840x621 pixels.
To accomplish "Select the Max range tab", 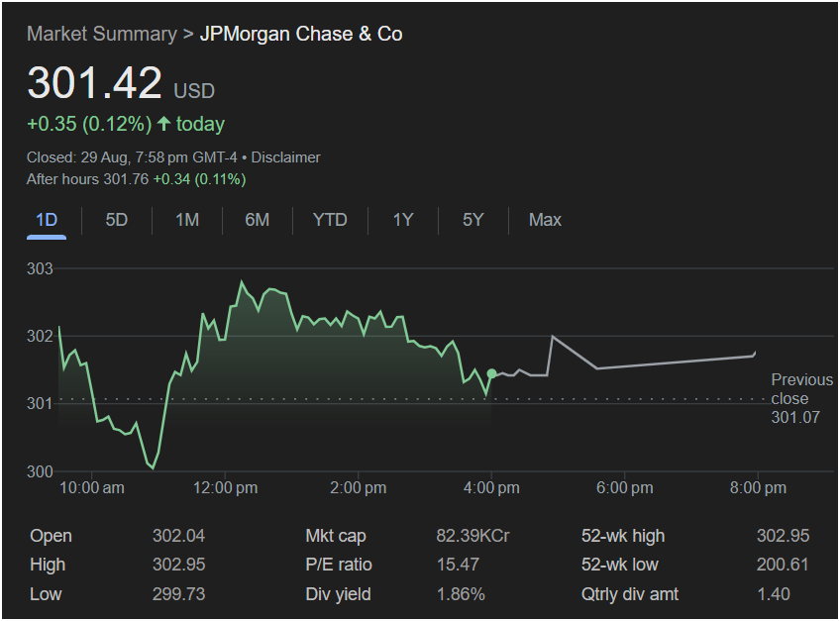I will [x=545, y=220].
